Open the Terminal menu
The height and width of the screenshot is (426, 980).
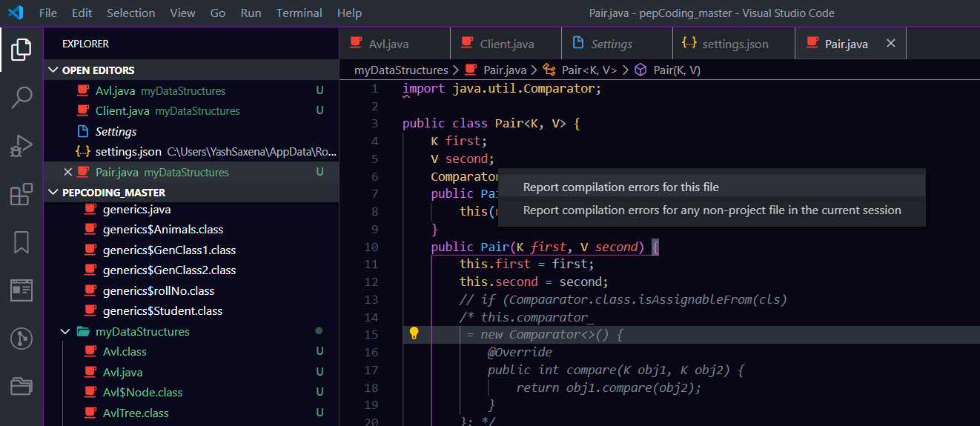(299, 13)
